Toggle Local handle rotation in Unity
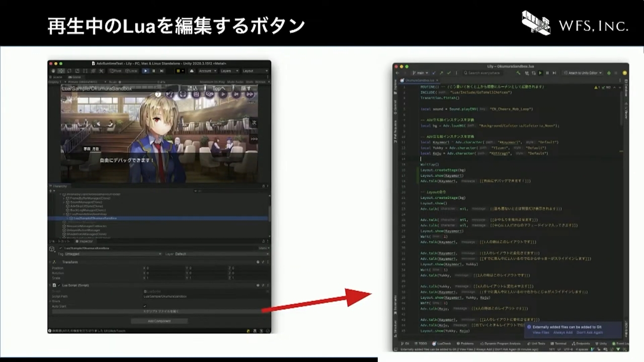Screen dimensions: 644x362 coord(131,71)
